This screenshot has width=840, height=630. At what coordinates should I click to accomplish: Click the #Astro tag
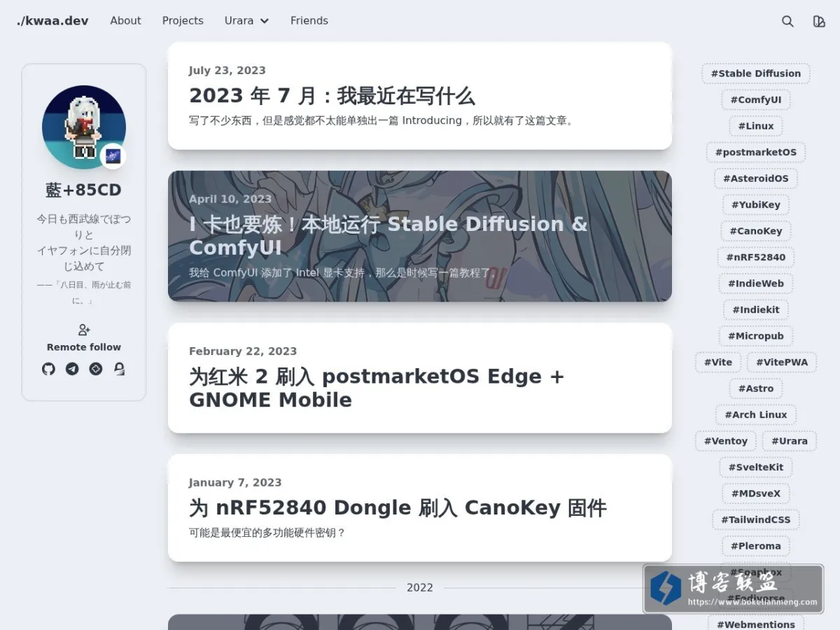[x=756, y=388]
